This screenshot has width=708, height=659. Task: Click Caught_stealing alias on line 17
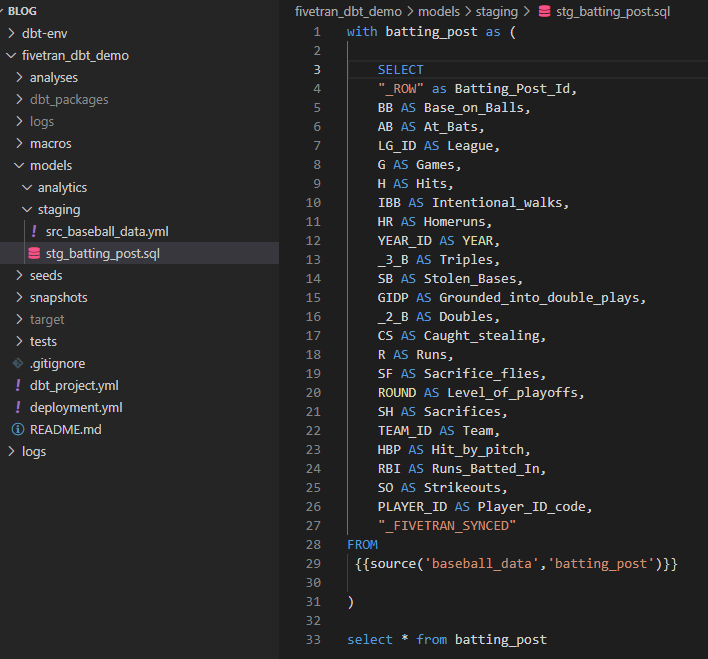[481, 336]
